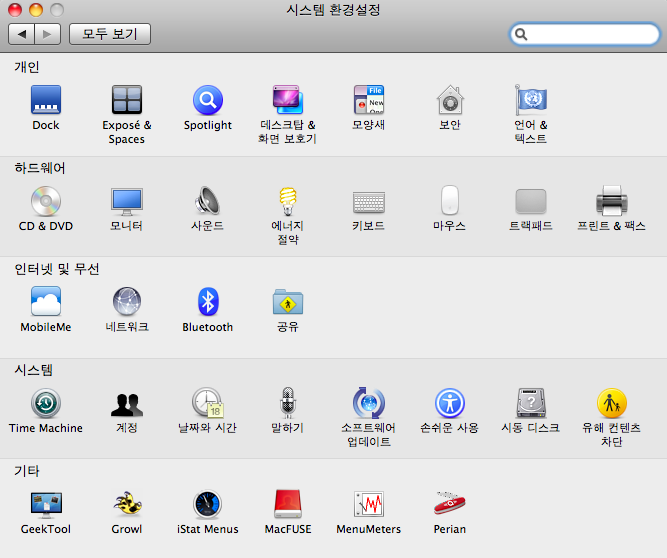Click into the search field

pyautogui.click(x=584, y=34)
